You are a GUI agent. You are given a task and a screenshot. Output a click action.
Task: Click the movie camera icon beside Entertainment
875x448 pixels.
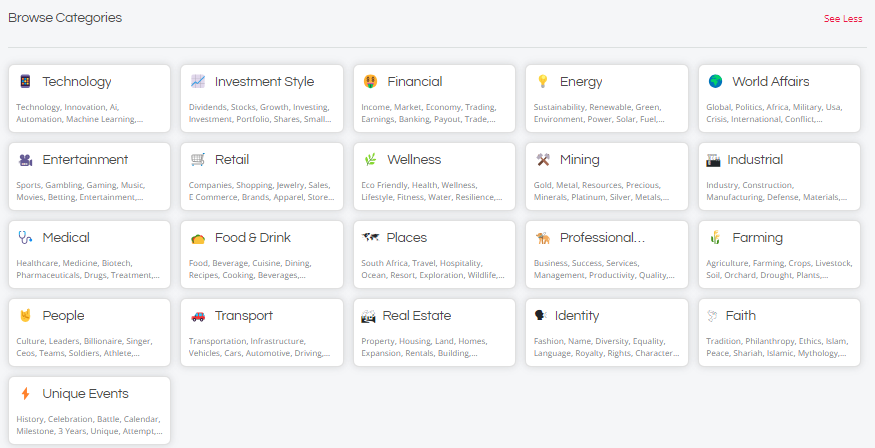point(25,160)
